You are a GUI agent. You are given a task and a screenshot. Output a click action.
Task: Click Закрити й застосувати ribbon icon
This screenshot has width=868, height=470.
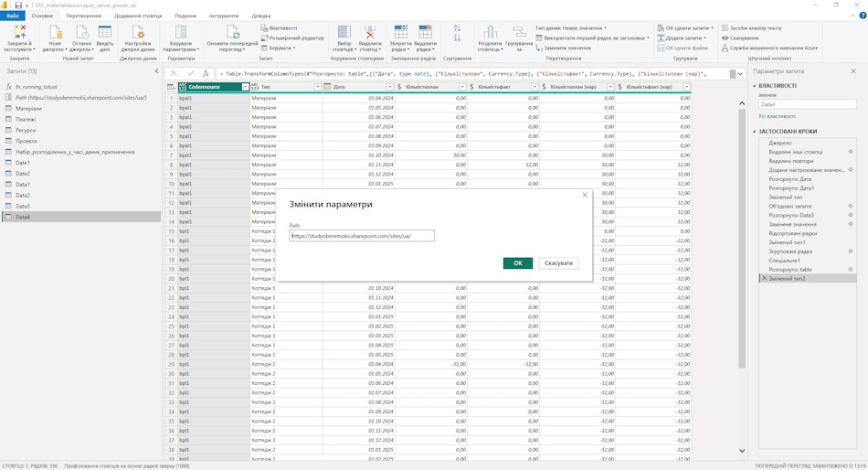(19, 32)
